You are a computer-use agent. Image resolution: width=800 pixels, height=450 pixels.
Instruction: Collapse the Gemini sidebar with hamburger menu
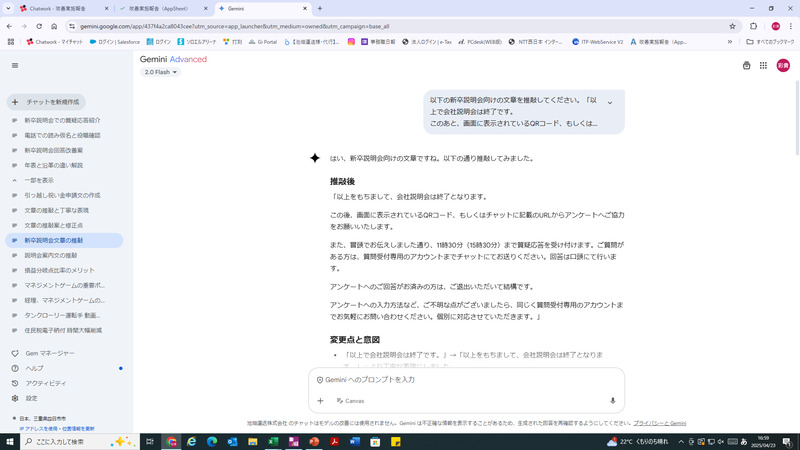click(15, 65)
